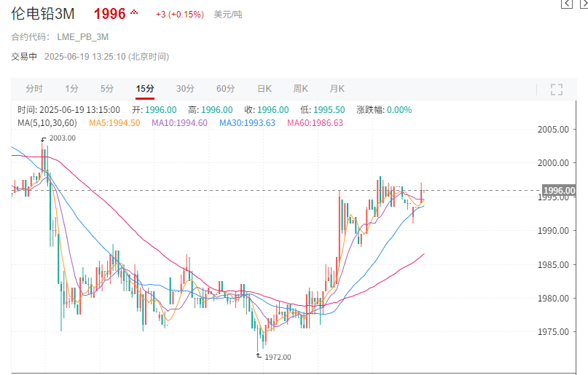Image resolution: width=588 pixels, height=375 pixels.
Task: Click the MA60:1986.63 indicator label
Action: pyautogui.click(x=315, y=123)
